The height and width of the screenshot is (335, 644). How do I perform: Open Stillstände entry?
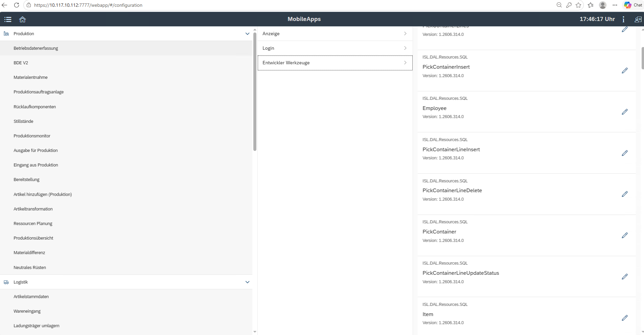126,121
